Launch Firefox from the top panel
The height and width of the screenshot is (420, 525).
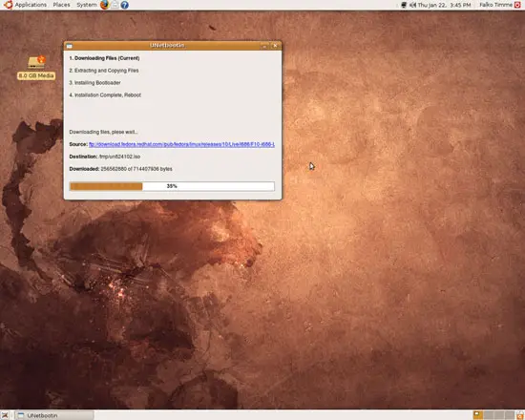point(105,5)
